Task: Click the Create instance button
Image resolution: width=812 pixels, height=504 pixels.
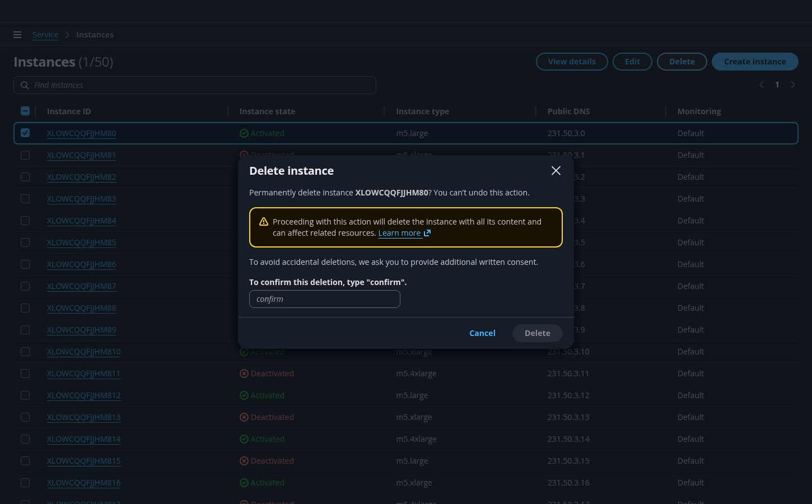Action: (754, 62)
